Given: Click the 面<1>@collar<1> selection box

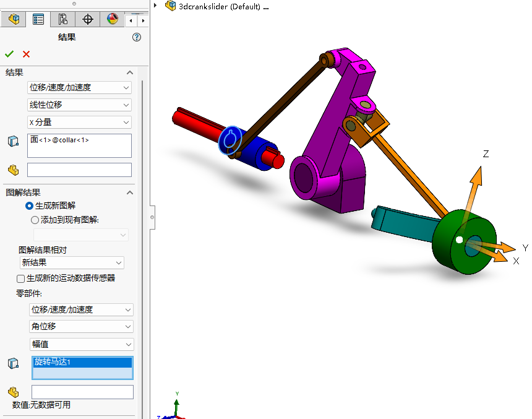Looking at the screenshot, I should (80, 145).
